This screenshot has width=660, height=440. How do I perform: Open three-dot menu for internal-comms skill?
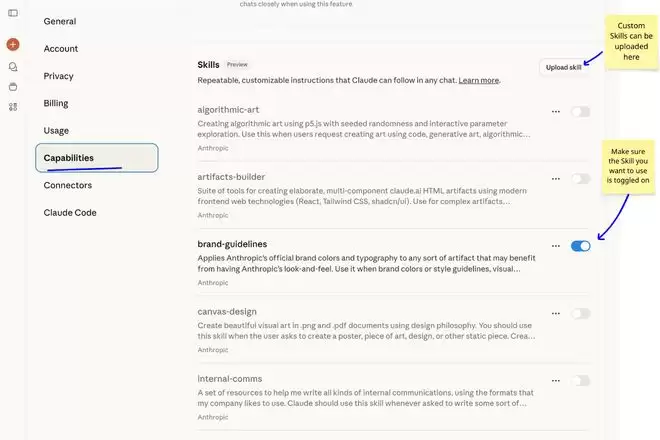coord(556,381)
